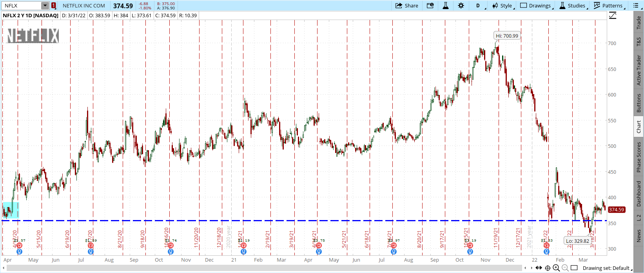
Task: Switch to the Trade sidebar tab
Action: (639, 22)
